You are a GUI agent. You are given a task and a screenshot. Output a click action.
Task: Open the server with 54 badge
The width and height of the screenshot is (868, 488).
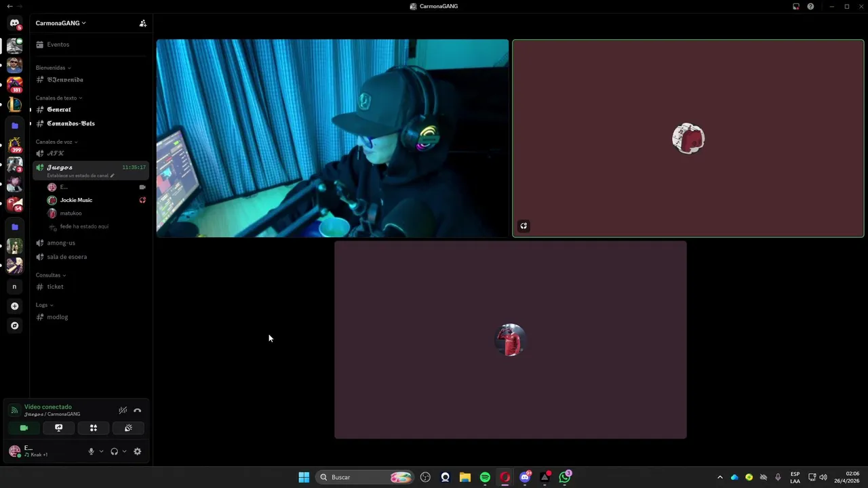tap(14, 203)
